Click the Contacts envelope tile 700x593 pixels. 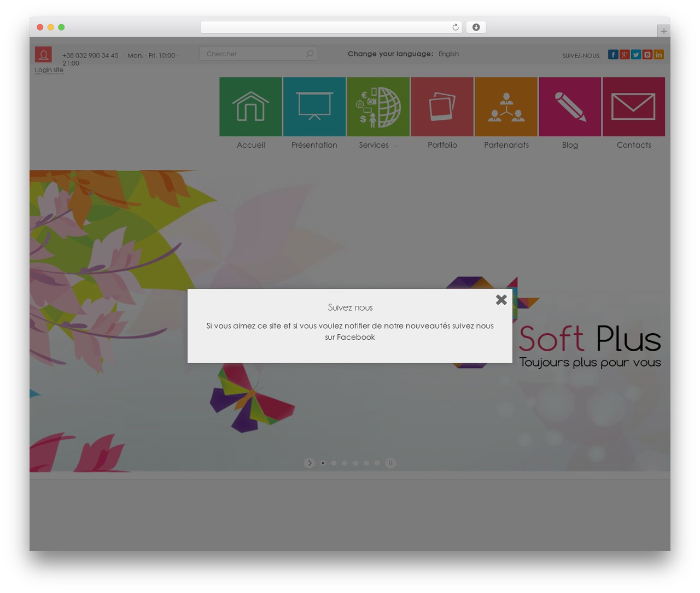[x=634, y=107]
